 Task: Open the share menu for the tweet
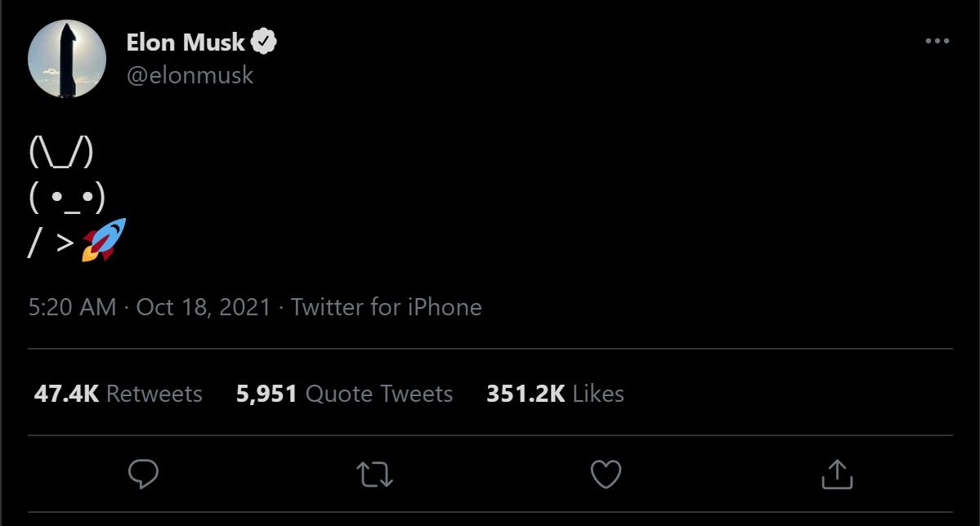(838, 474)
